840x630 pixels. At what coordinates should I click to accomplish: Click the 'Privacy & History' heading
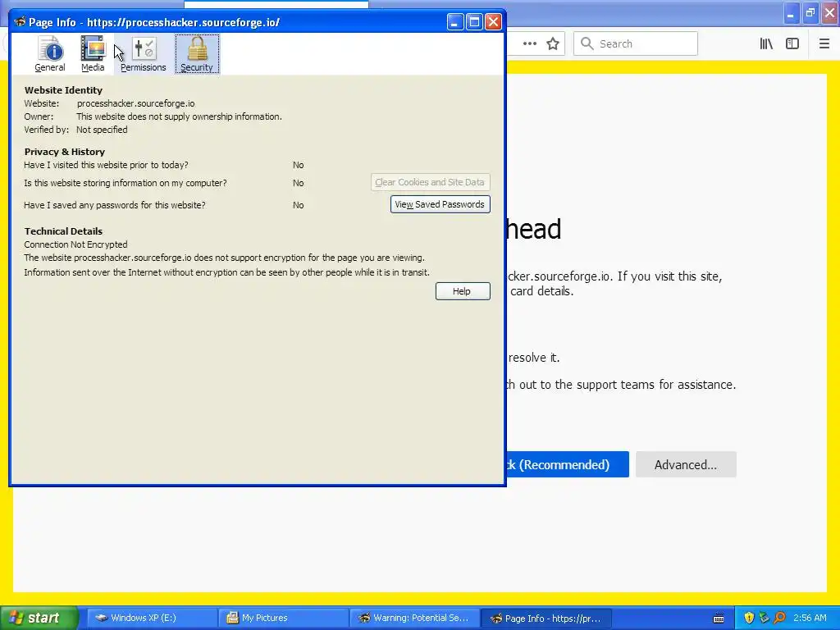click(64, 152)
